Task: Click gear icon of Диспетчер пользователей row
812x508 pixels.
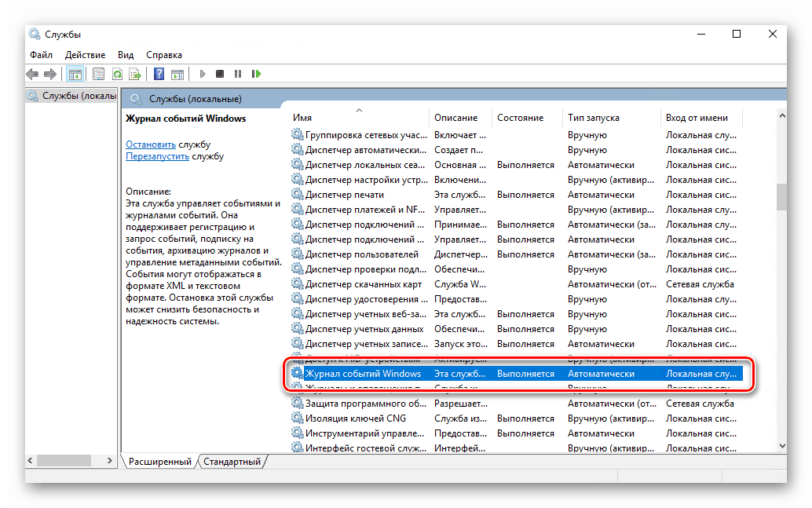Action: pos(298,254)
